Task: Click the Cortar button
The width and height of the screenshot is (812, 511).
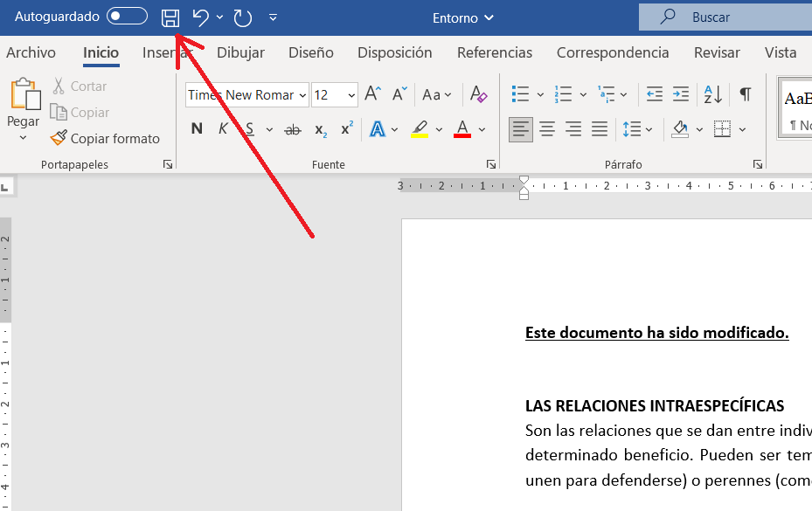Action: tap(80, 86)
